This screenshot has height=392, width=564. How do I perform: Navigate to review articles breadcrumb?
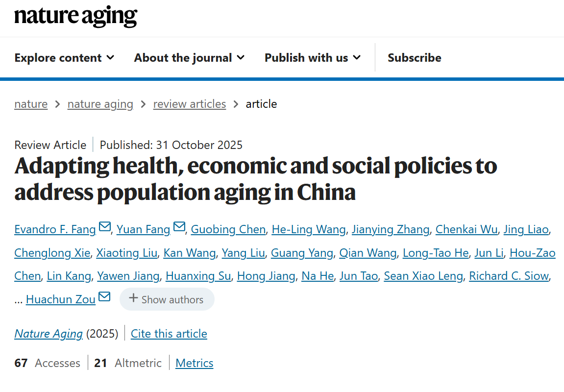tap(190, 104)
